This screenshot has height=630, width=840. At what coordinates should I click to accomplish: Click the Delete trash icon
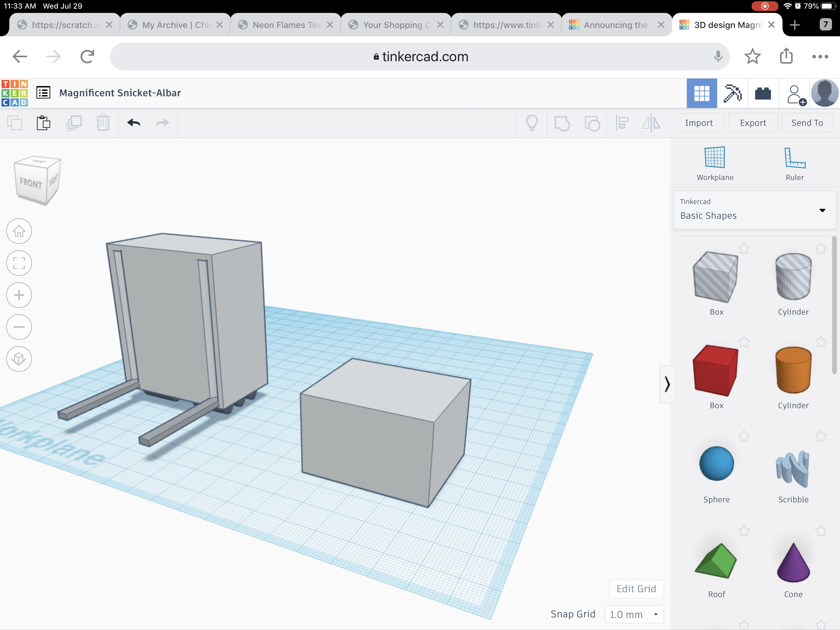pos(103,123)
